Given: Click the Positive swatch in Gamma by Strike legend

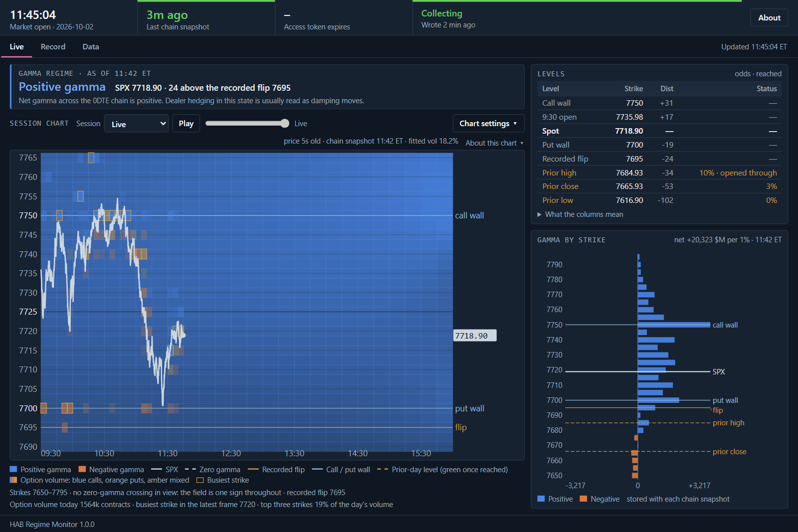Looking at the screenshot, I should coord(541,499).
